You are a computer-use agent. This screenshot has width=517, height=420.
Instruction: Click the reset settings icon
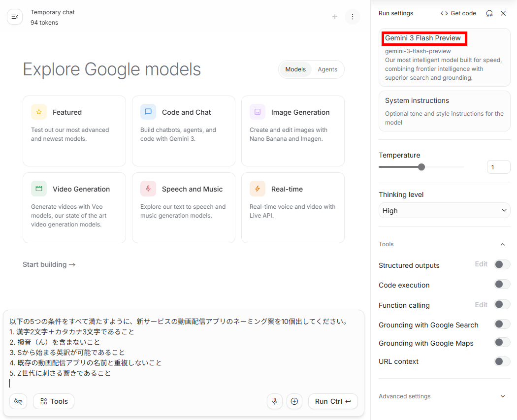click(489, 13)
